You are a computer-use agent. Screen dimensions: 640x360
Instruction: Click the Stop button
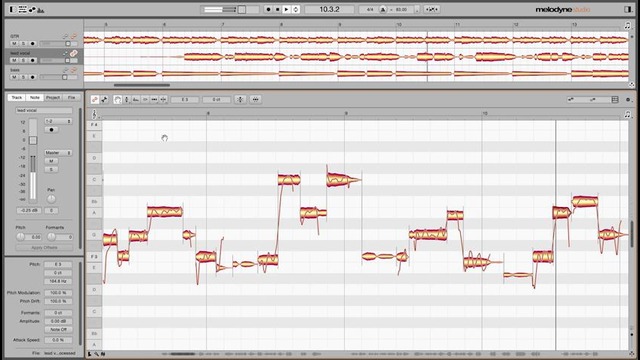(x=278, y=9)
